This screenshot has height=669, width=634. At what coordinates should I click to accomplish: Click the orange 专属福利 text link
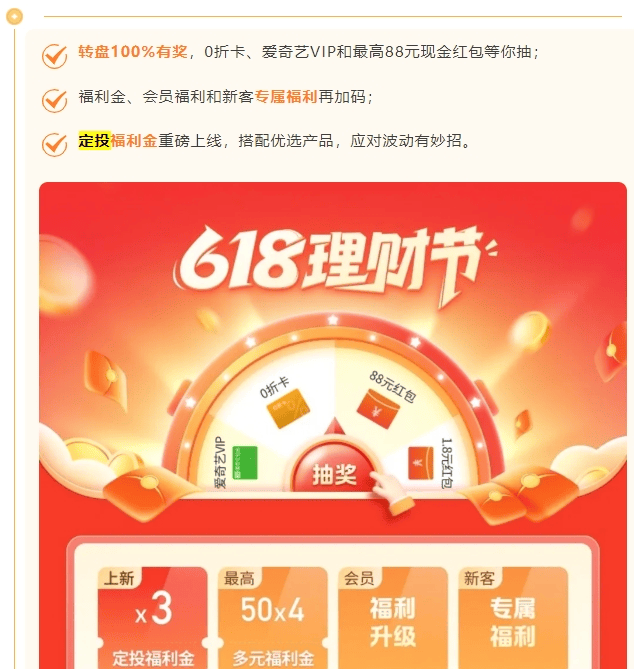(x=286, y=97)
